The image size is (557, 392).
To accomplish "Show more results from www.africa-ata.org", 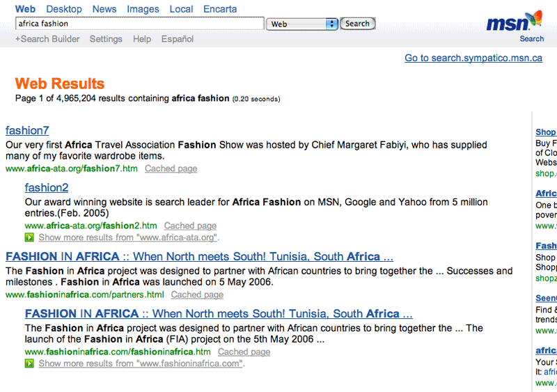I will pos(129,237).
